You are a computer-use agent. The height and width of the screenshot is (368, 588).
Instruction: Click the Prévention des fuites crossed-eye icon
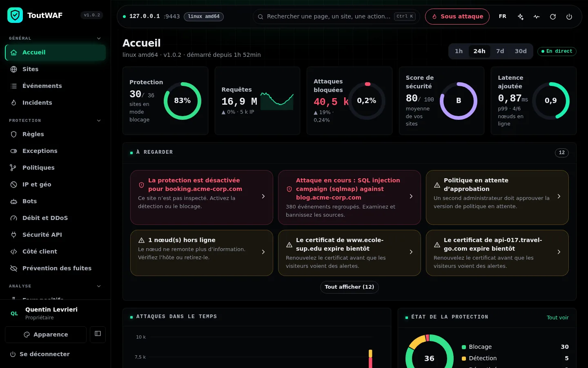13,268
